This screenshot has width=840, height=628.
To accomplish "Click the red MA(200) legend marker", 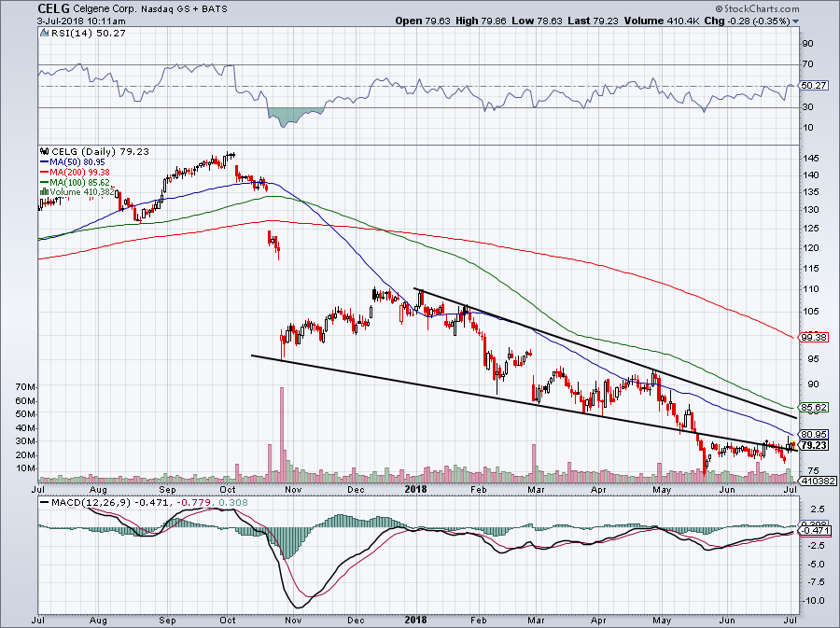I will tap(45, 173).
